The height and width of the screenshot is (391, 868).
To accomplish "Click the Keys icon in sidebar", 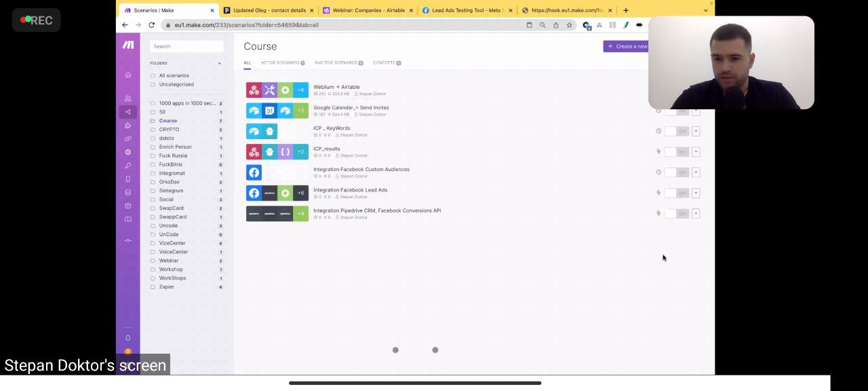I will 127,166.
